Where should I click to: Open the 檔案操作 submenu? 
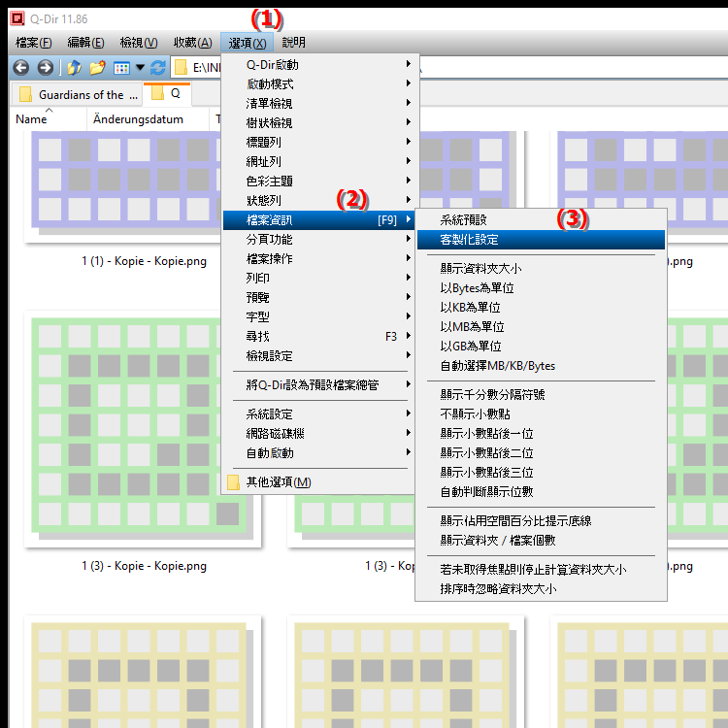coord(320,258)
